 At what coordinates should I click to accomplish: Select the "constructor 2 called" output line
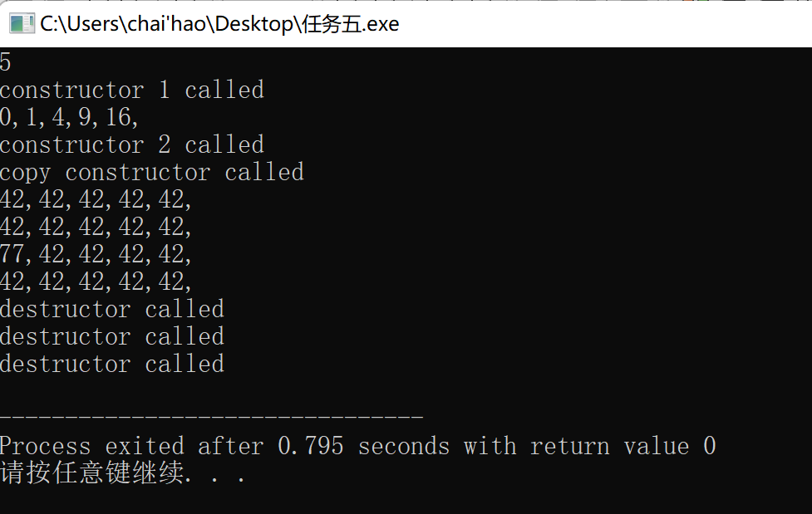pyautogui.click(x=132, y=145)
